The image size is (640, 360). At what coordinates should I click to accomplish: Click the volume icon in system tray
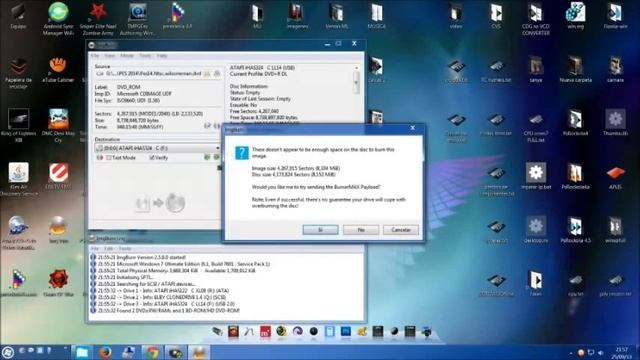[x=600, y=353]
